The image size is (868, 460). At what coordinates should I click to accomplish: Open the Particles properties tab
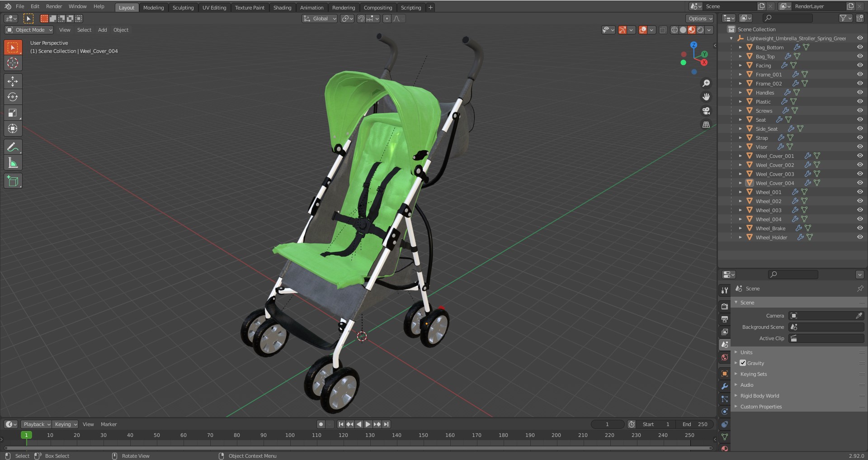click(725, 399)
